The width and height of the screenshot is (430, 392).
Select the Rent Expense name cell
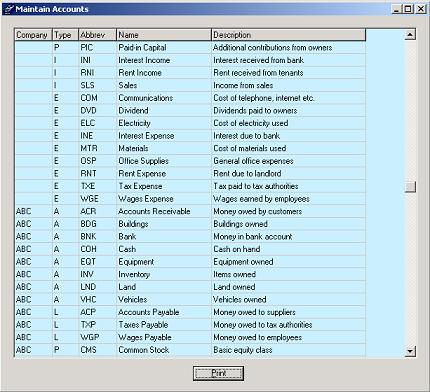tap(164, 174)
